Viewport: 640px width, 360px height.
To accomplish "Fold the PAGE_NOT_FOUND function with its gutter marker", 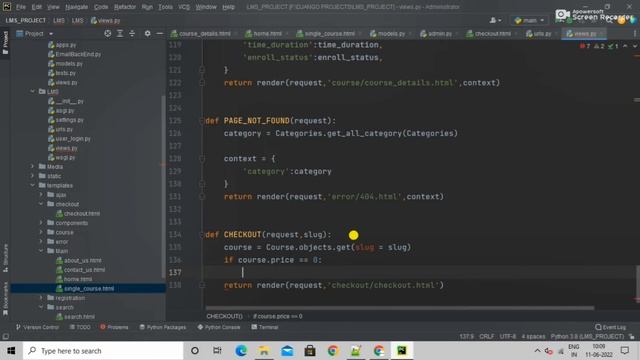I will pyautogui.click(x=202, y=121).
